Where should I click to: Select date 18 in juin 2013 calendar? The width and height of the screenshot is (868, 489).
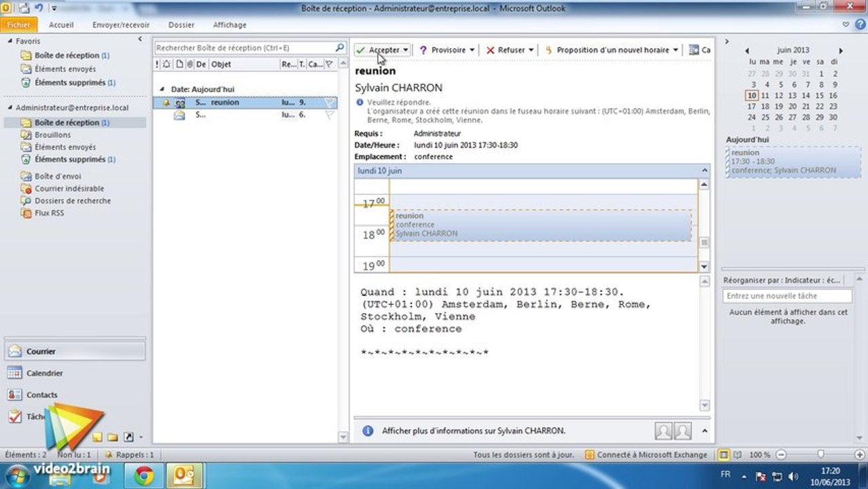point(766,107)
